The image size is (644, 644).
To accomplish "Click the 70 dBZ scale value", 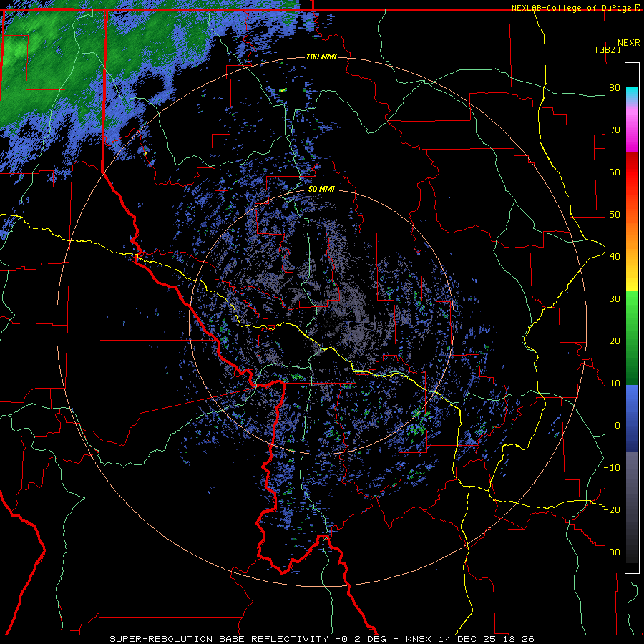I will pos(615,130).
